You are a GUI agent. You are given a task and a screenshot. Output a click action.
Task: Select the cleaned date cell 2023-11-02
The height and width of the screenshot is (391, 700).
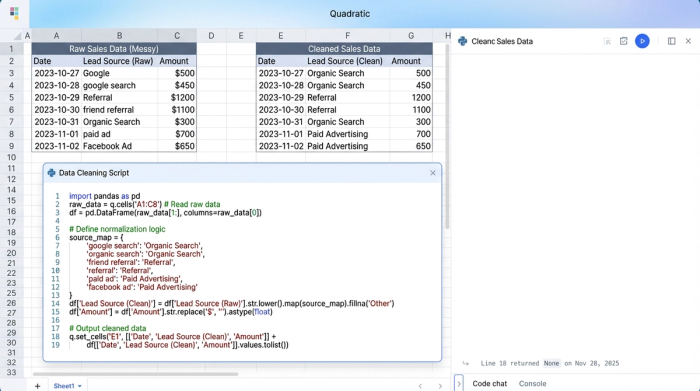[x=281, y=146]
